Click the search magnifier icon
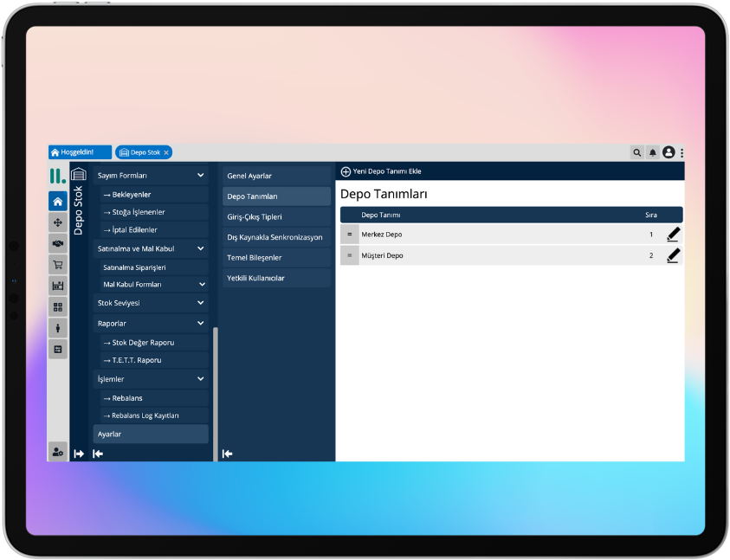730x560 pixels. pos(637,152)
